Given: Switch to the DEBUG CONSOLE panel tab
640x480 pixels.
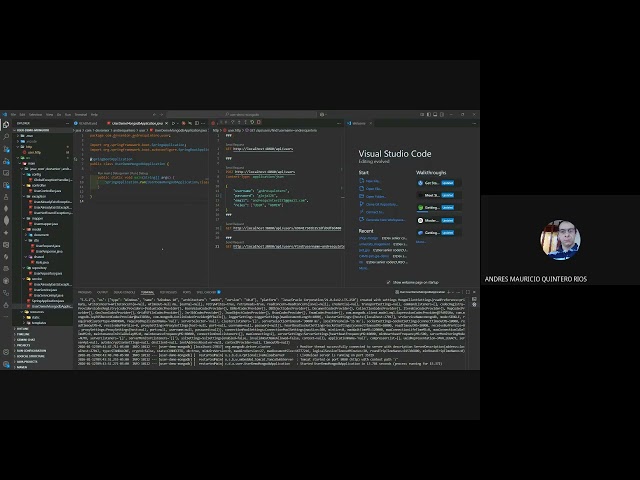Looking at the screenshot, I should [x=124, y=292].
